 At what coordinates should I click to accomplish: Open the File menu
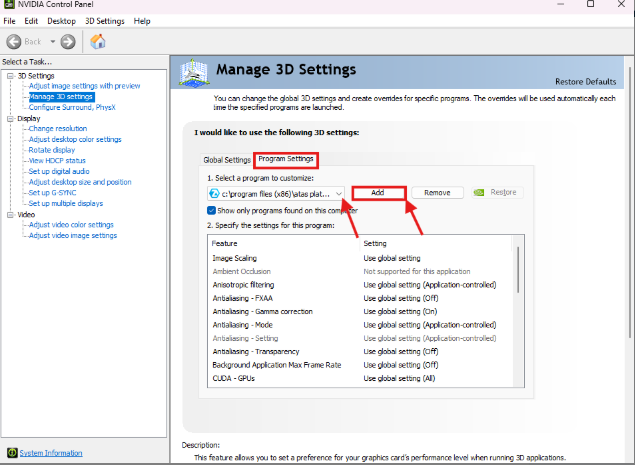click(x=9, y=21)
